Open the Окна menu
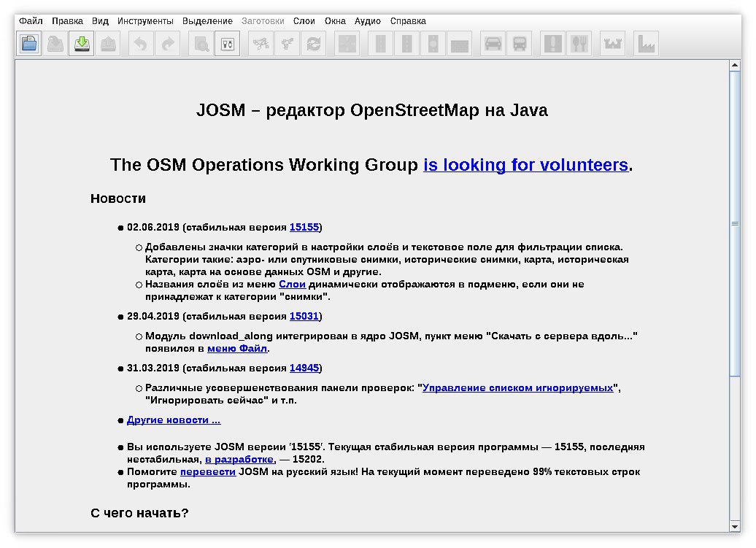Image resolution: width=756 pixels, height=548 pixels. 335,20
